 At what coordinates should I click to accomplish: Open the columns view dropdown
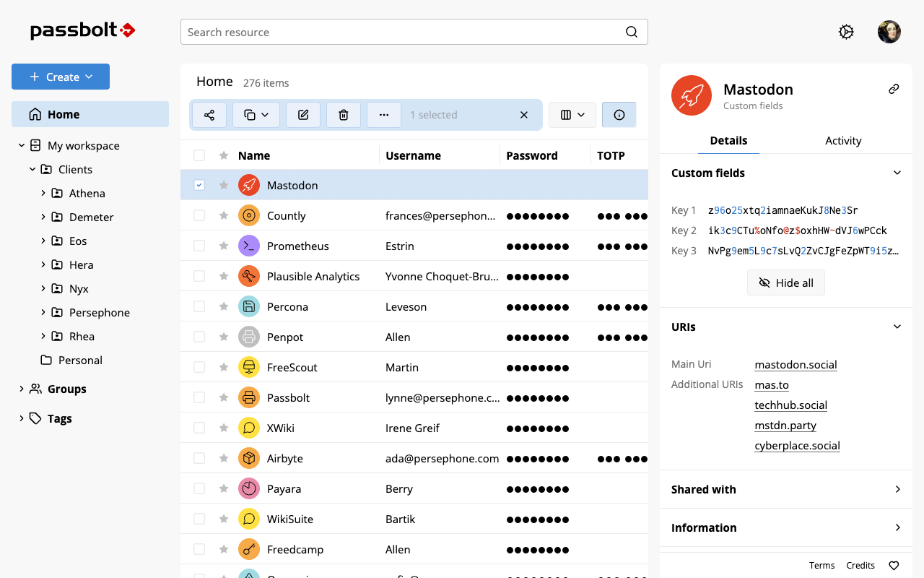coord(572,115)
